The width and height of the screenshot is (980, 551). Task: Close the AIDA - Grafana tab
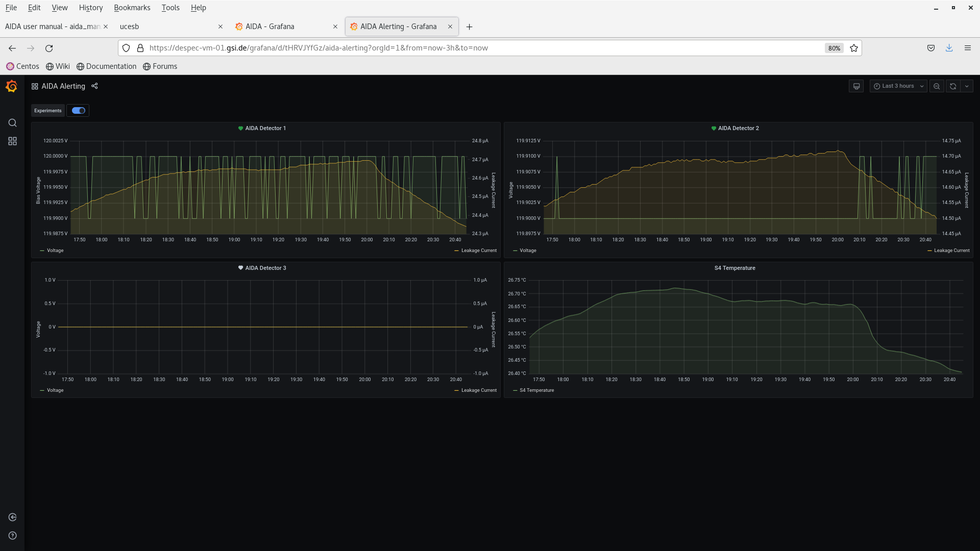click(335, 27)
